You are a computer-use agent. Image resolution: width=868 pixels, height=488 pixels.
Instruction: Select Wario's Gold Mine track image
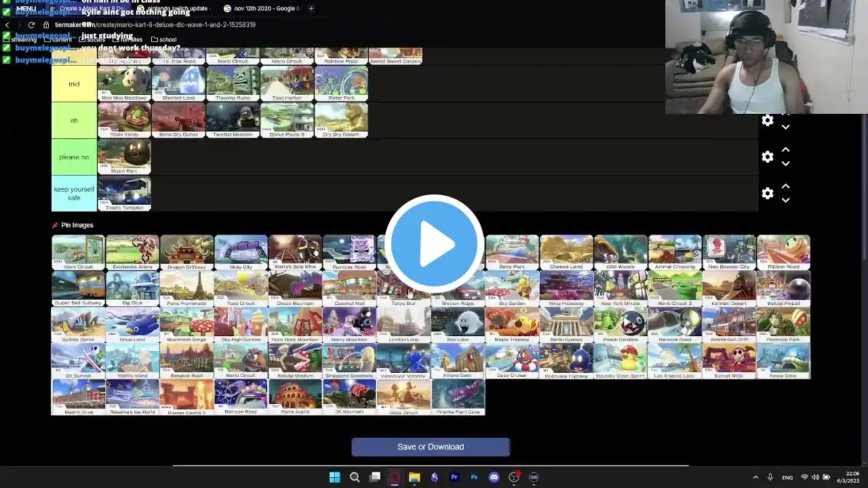coord(295,252)
